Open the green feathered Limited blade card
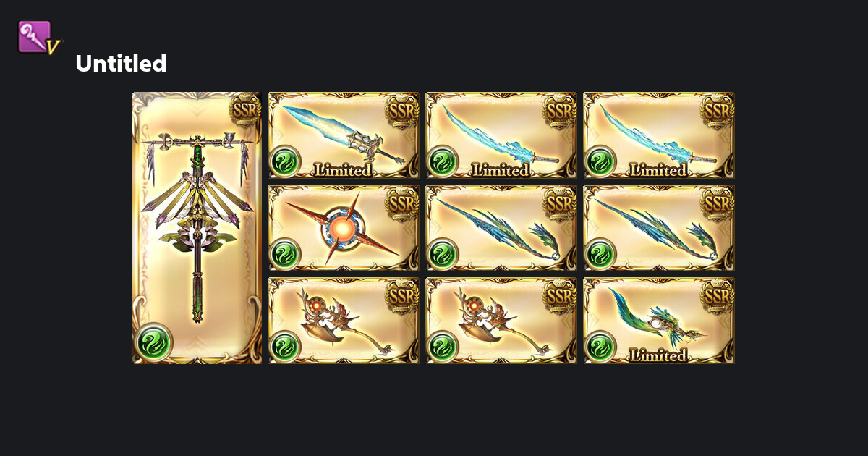868x456 pixels. [x=659, y=321]
